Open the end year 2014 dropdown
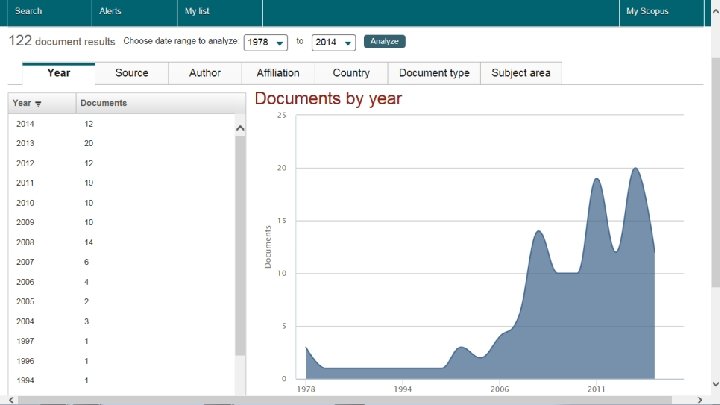Viewport: 720px width, 405px height. click(x=333, y=42)
